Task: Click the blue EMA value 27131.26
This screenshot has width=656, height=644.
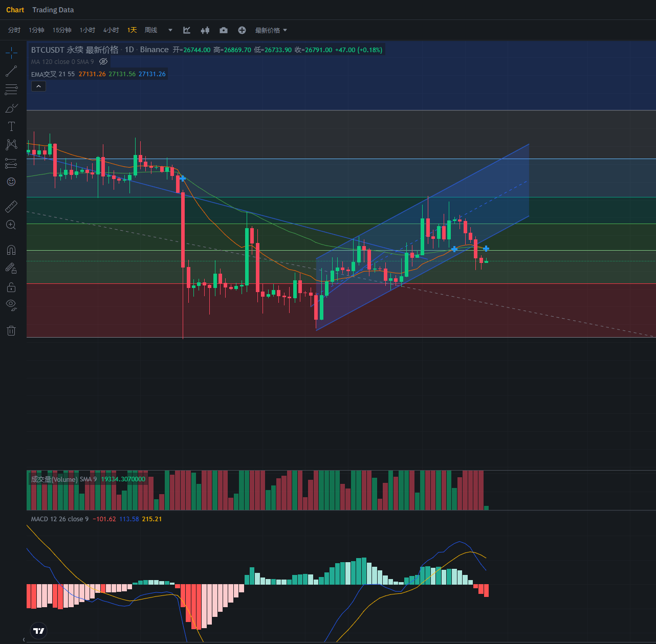Action: pyautogui.click(x=152, y=74)
